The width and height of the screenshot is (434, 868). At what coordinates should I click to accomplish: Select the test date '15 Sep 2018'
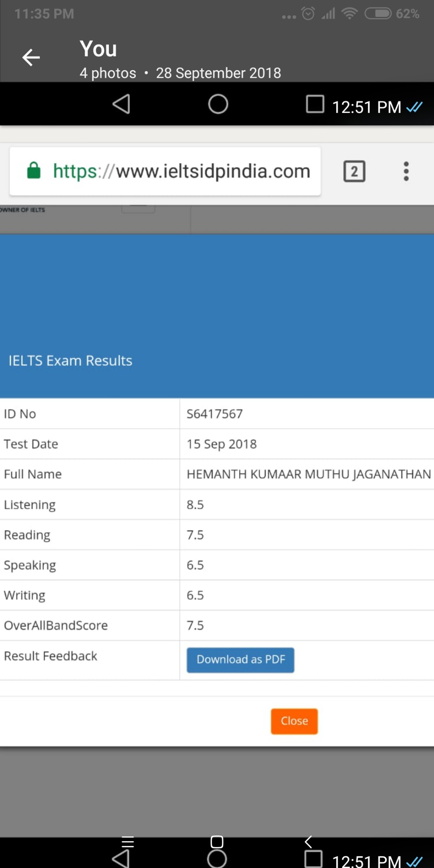(221, 444)
